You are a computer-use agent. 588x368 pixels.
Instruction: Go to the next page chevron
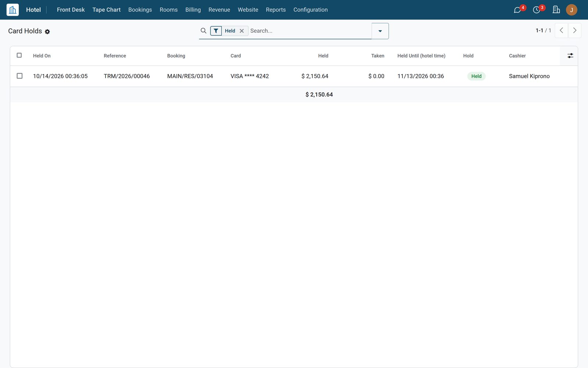coord(575,31)
